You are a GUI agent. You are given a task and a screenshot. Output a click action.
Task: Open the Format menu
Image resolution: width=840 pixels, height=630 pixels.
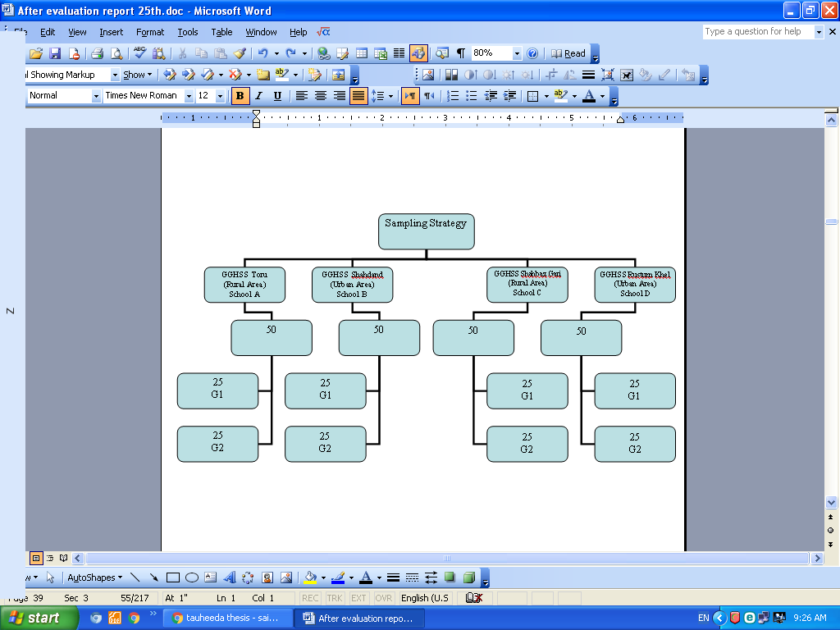150,32
